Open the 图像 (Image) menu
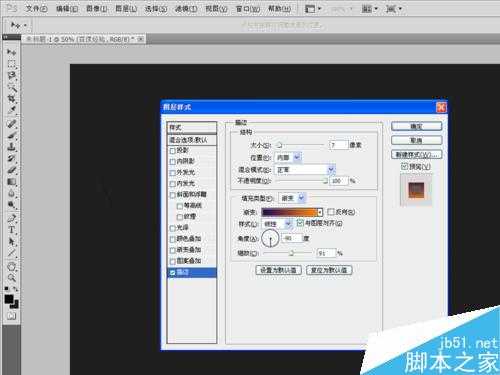Viewport: 500px width, 375px height. tap(96, 8)
